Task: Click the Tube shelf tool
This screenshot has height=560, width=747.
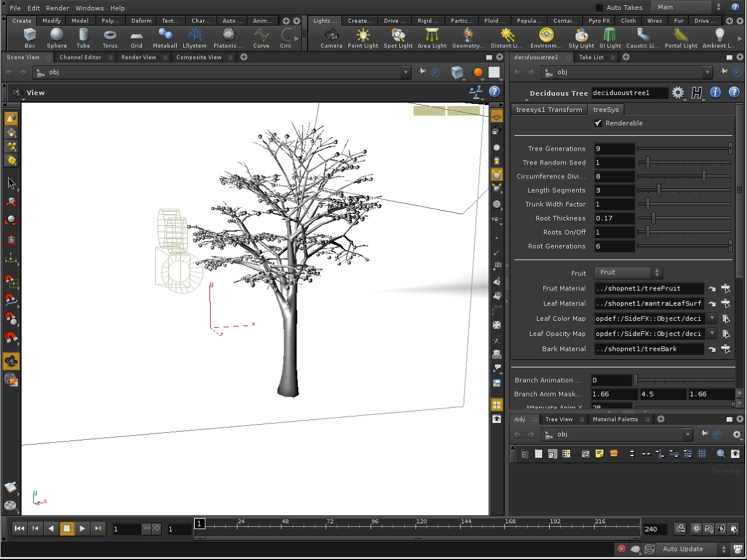Action: pos(83,38)
